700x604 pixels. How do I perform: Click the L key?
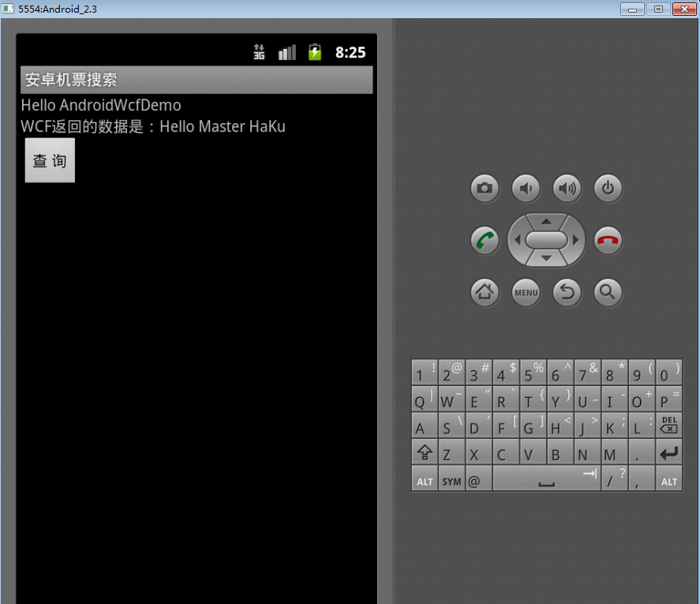pyautogui.click(x=642, y=425)
